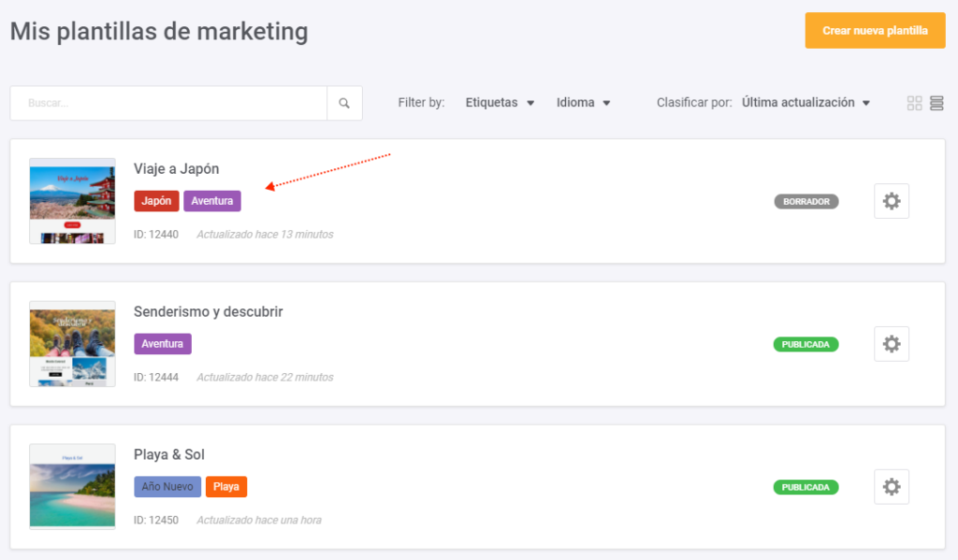The width and height of the screenshot is (958, 560).
Task: Open settings gear for Viaje a Japón
Action: pos(892,201)
